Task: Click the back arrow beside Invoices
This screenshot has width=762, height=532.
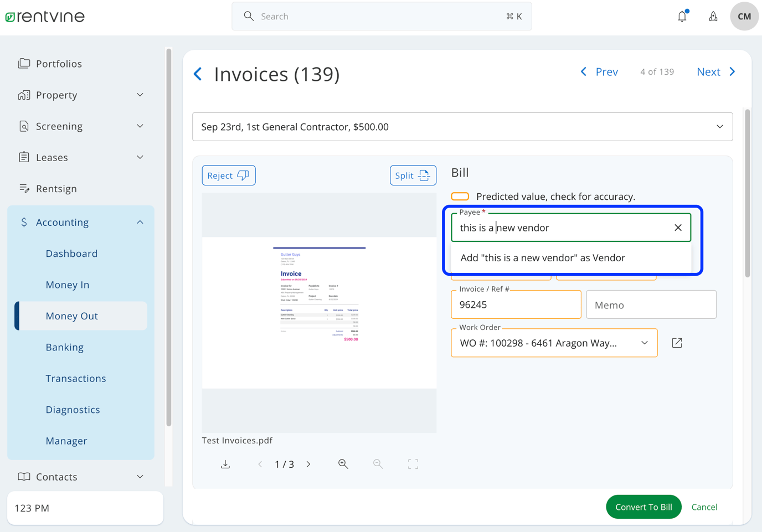Action: tap(198, 74)
